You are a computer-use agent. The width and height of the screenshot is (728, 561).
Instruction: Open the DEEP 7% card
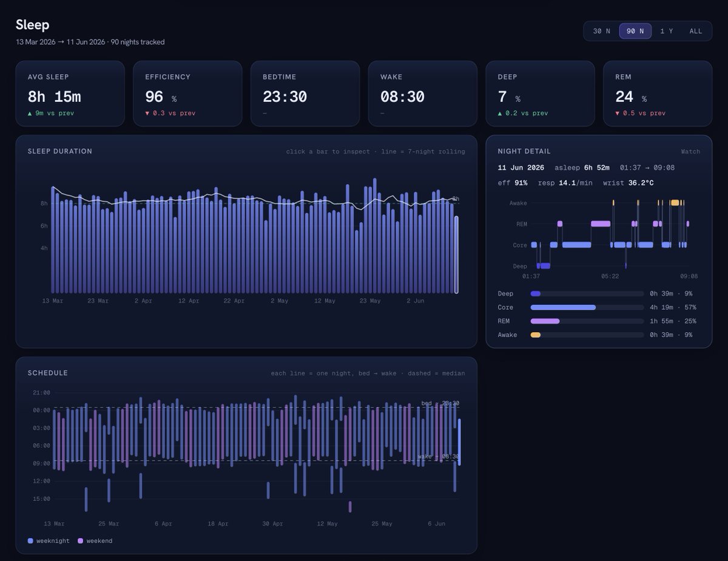[540, 93]
